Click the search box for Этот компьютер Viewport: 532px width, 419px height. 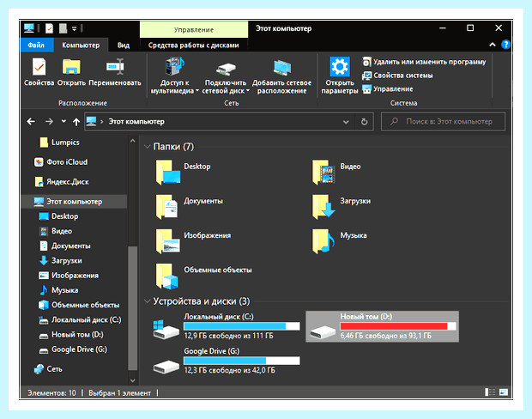click(443, 122)
